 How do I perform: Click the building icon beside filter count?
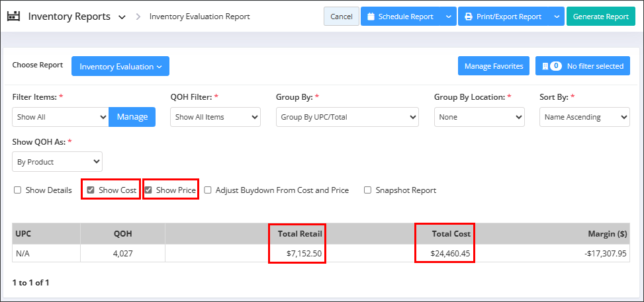545,66
